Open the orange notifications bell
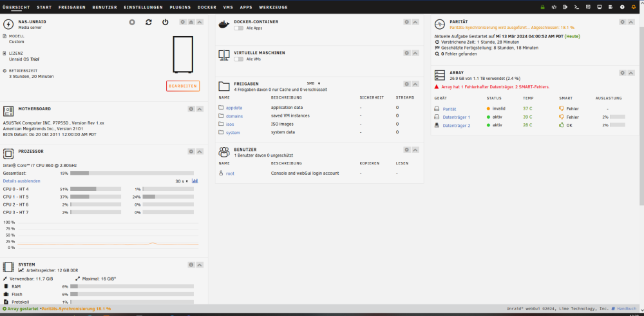Screen dimensions: 644x316 pyautogui.click(x=633, y=7)
